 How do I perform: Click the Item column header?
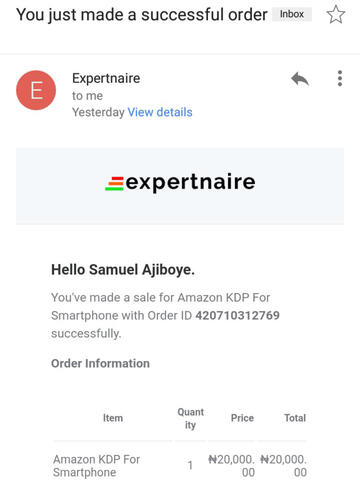[113, 418]
